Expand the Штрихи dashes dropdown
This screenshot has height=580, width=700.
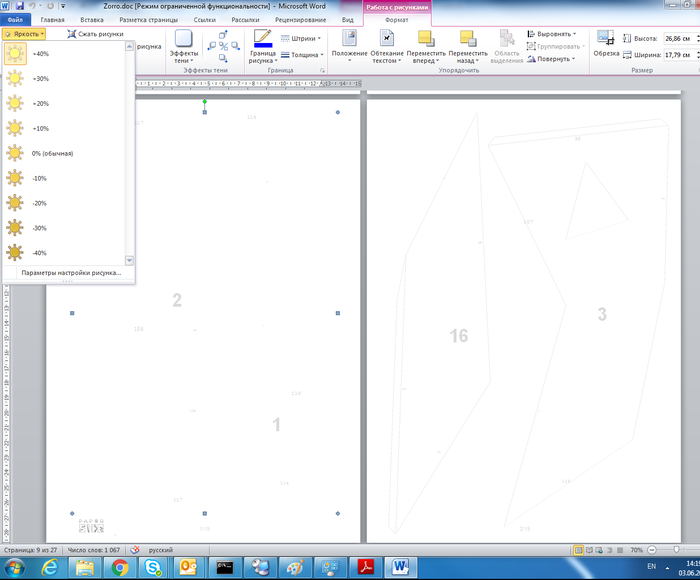point(301,38)
